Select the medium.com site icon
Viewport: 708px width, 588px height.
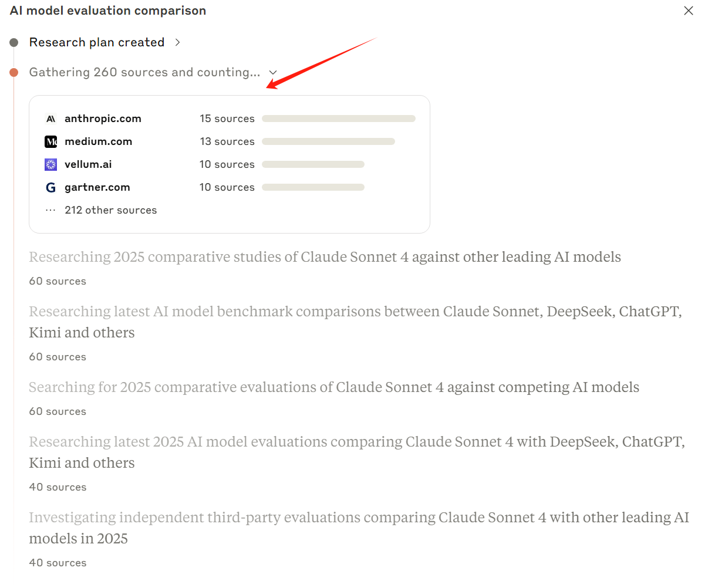pyautogui.click(x=50, y=141)
